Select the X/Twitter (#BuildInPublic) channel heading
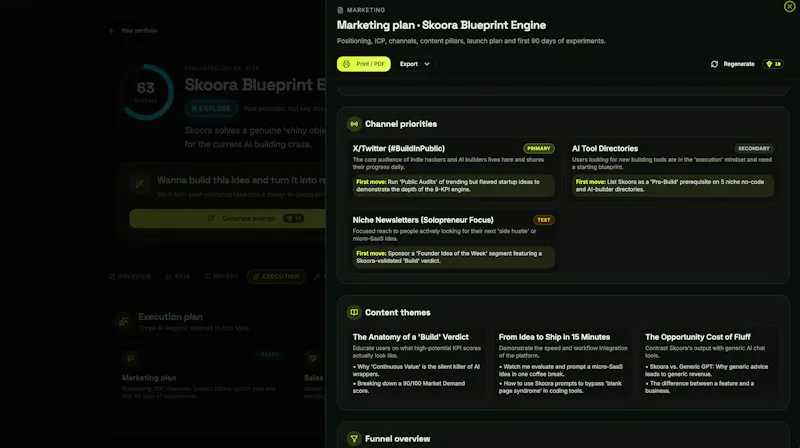Image resolution: width=800 pixels, height=448 pixels. coord(398,148)
